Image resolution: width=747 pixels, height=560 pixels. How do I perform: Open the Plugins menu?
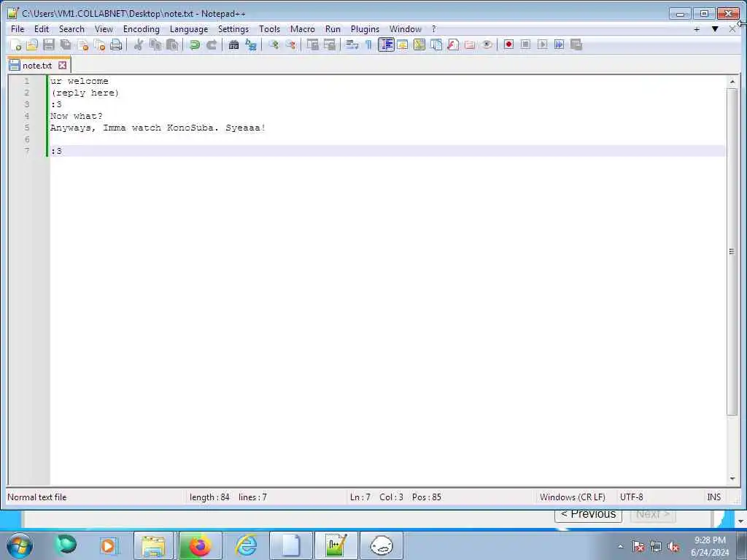coord(365,29)
